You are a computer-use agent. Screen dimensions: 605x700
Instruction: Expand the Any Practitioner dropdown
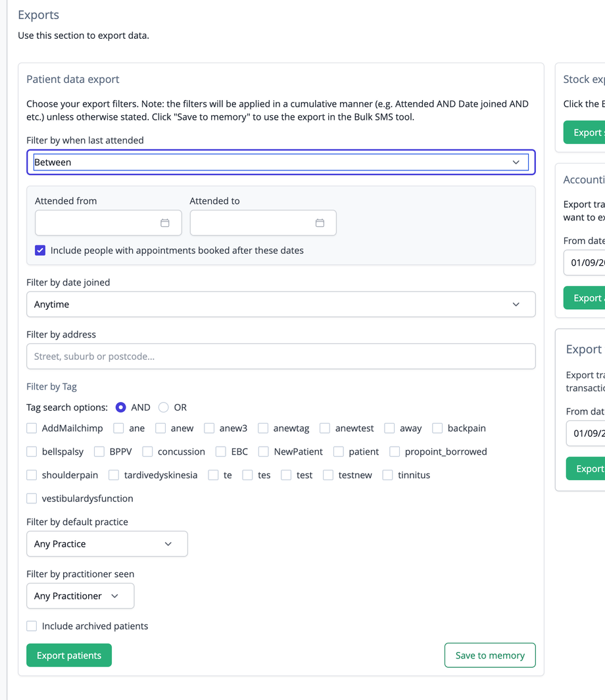click(x=80, y=596)
